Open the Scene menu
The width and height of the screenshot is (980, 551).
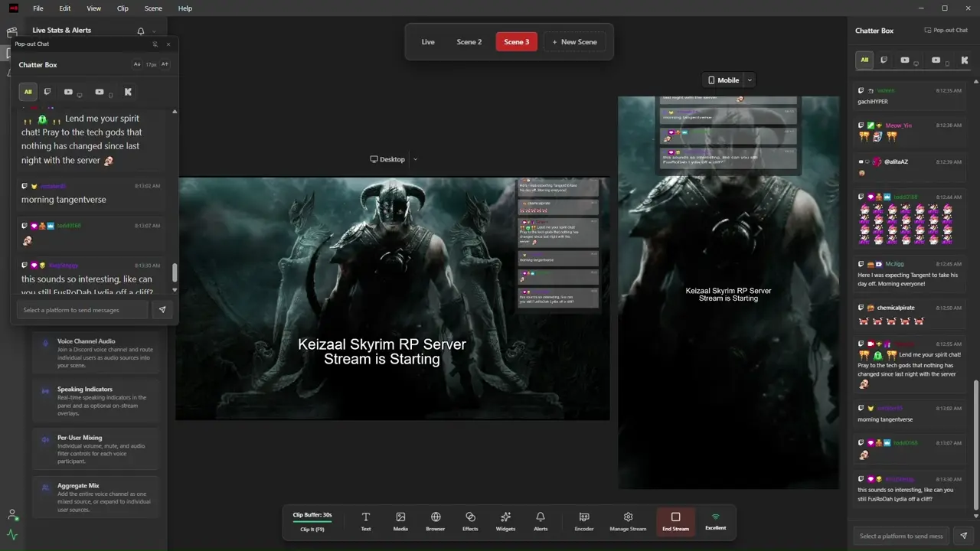pyautogui.click(x=153, y=8)
